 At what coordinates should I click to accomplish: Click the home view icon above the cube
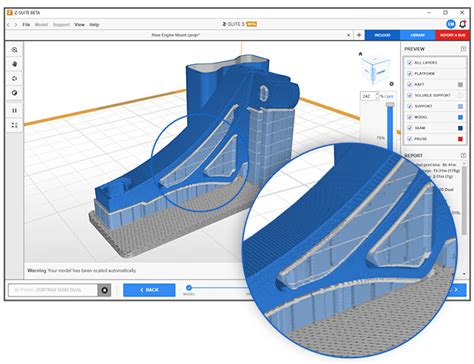360,54
